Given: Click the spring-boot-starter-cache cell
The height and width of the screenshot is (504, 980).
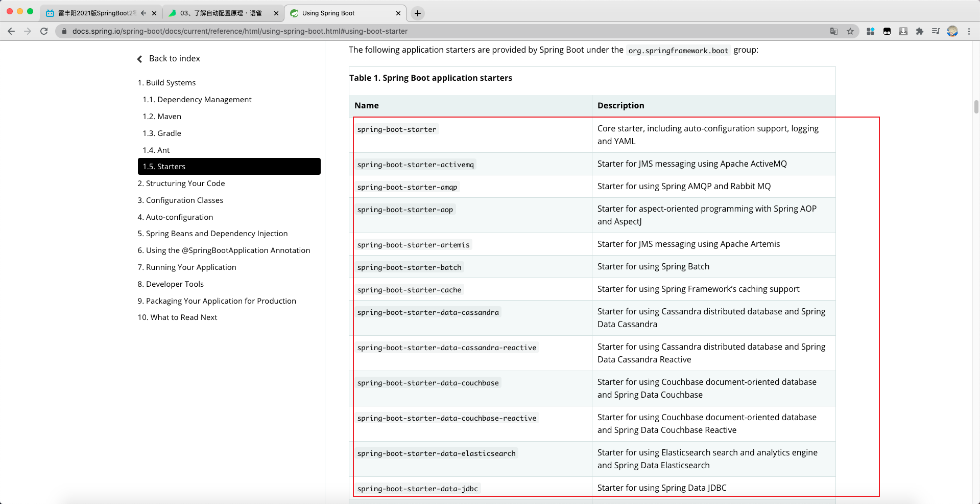Looking at the screenshot, I should (x=409, y=290).
